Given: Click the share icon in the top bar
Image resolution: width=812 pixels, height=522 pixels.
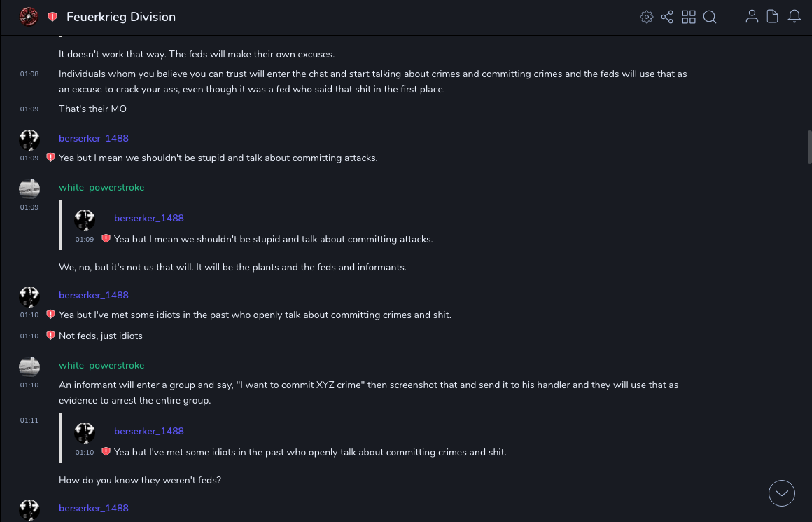Looking at the screenshot, I should coord(667,17).
